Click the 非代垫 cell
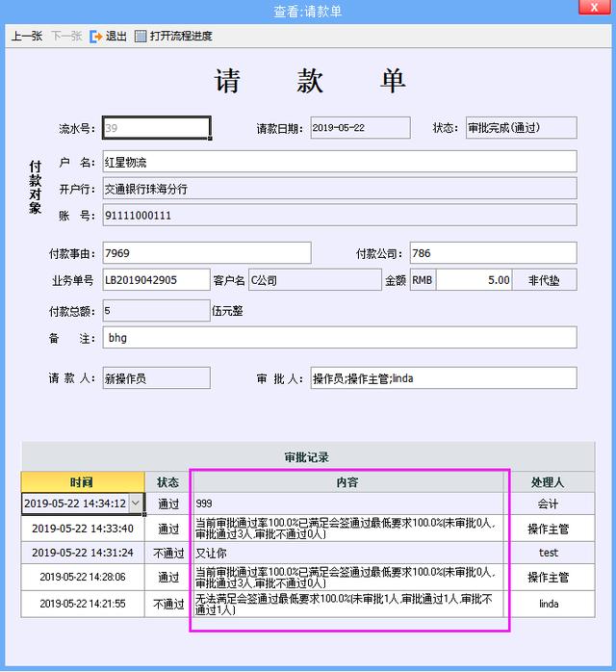 pyautogui.click(x=545, y=280)
